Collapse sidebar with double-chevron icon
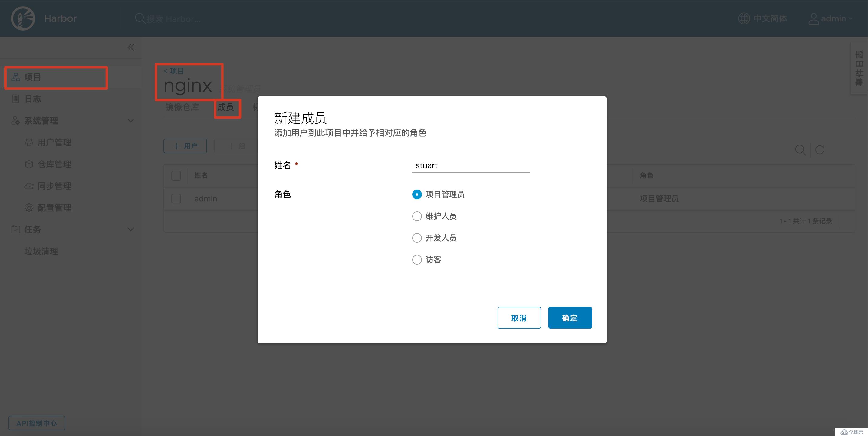The height and width of the screenshot is (436, 868). [x=131, y=47]
